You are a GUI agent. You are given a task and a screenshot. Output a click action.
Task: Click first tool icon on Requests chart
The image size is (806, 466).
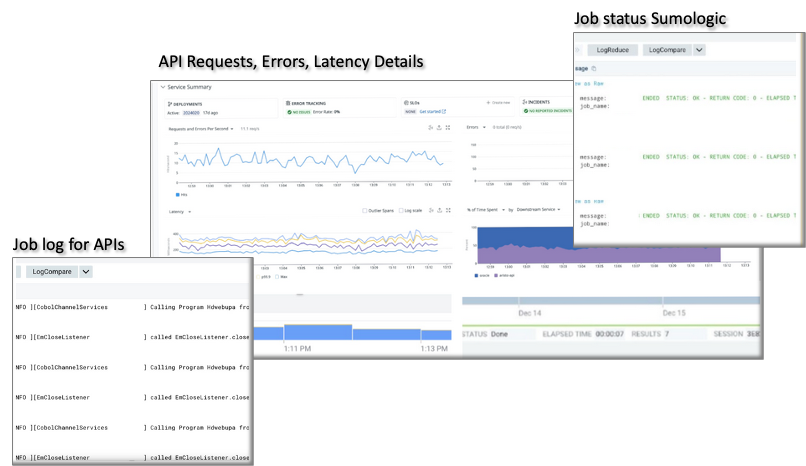pos(431,127)
